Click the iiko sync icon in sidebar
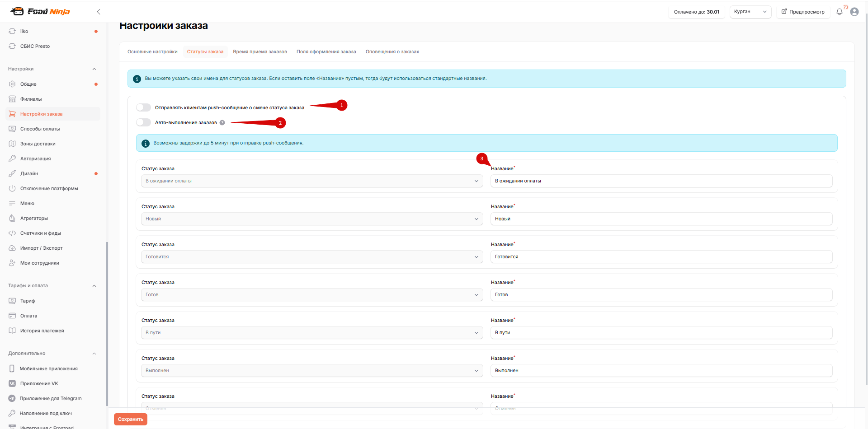868x429 pixels. pos(12,31)
